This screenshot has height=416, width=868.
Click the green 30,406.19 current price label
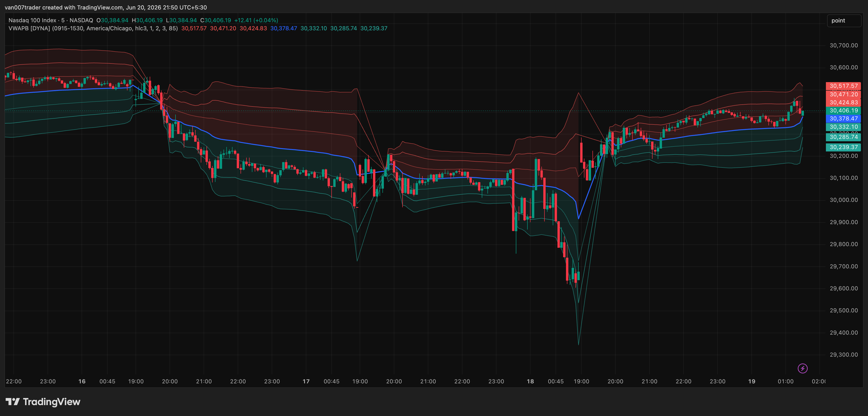click(843, 111)
